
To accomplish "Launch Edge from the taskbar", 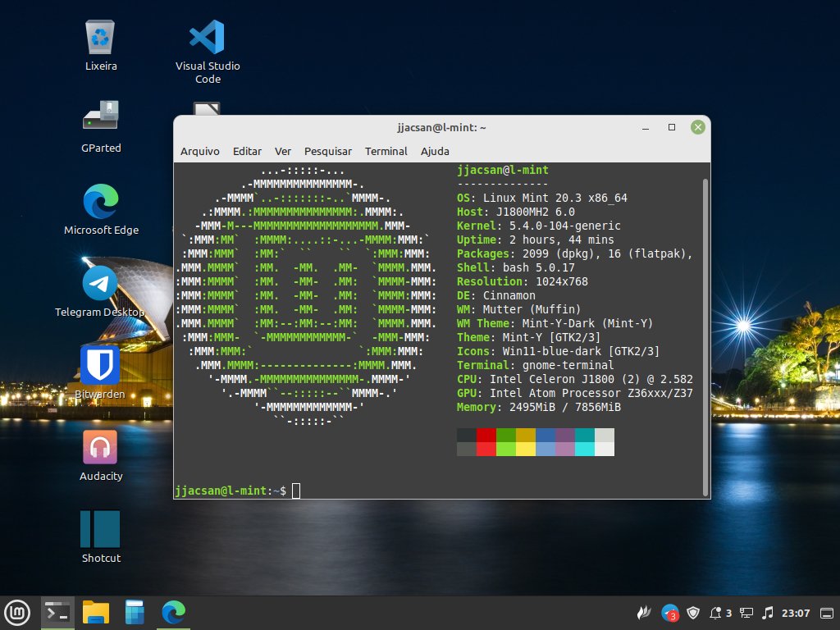I will [x=172, y=612].
